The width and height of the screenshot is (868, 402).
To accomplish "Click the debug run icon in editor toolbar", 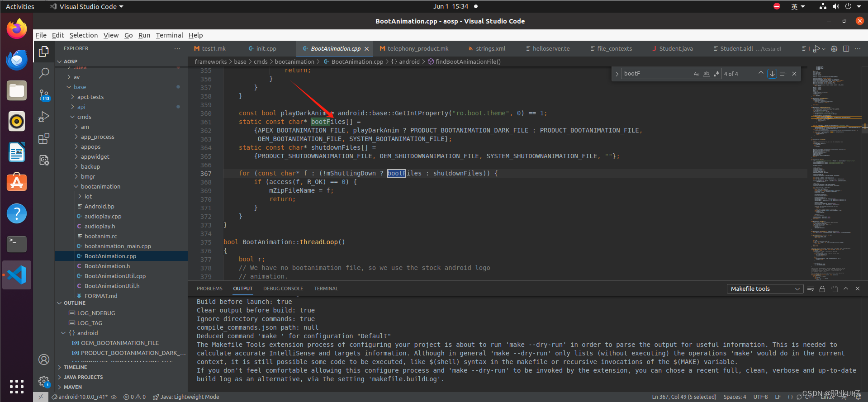I will coord(816,49).
